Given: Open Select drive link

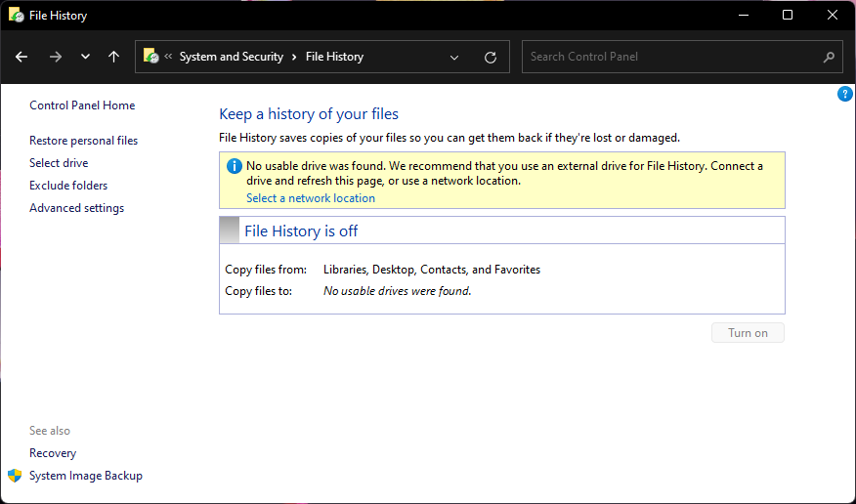Looking at the screenshot, I should click(x=59, y=163).
